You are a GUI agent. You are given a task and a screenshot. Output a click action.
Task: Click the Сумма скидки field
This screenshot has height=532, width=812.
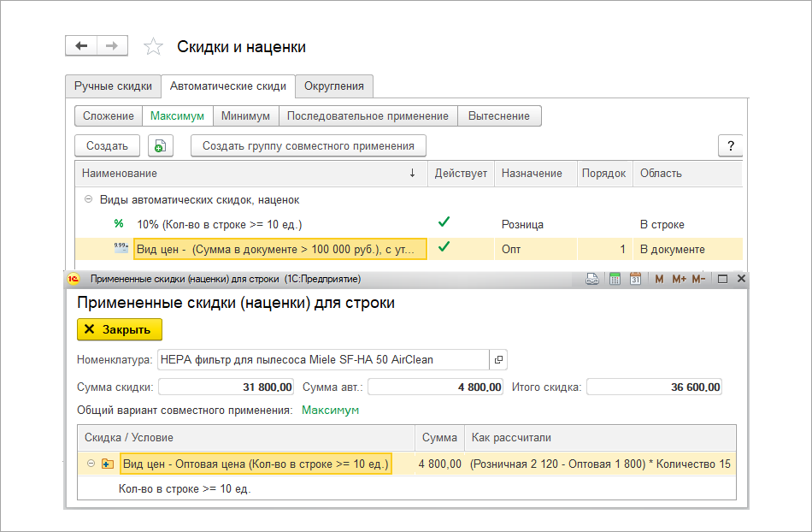(227, 387)
